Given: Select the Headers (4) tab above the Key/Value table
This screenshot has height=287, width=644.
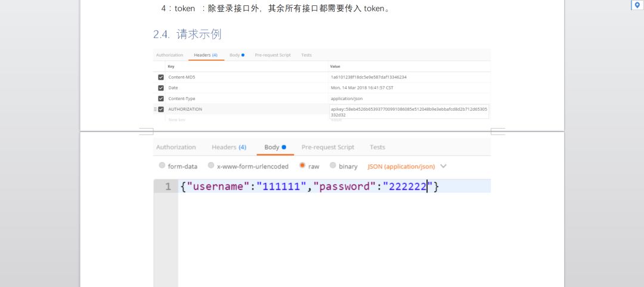Looking at the screenshot, I should [206, 55].
